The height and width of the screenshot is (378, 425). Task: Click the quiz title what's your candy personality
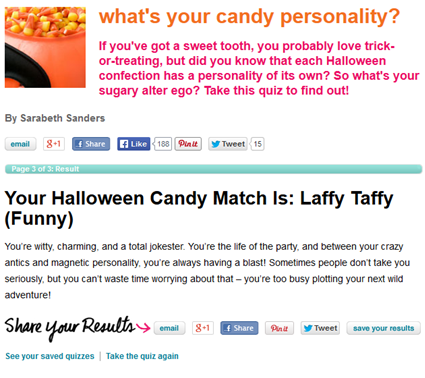(249, 16)
